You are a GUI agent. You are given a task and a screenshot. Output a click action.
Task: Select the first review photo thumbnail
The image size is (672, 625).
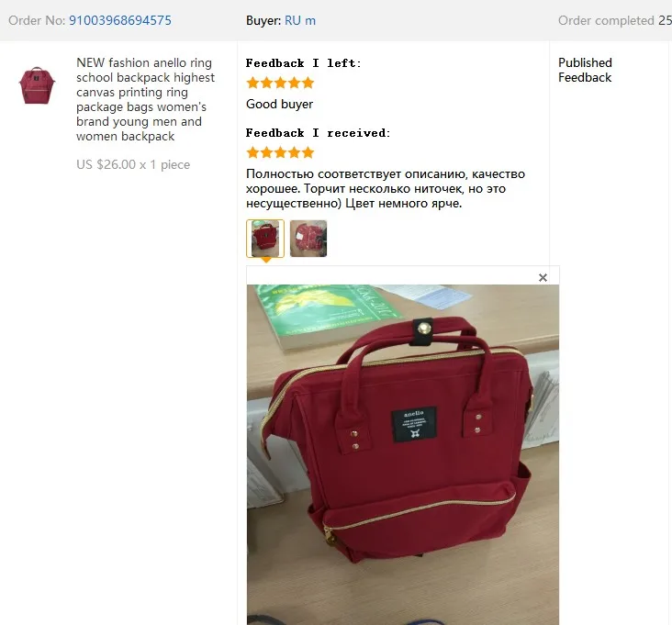(265, 239)
